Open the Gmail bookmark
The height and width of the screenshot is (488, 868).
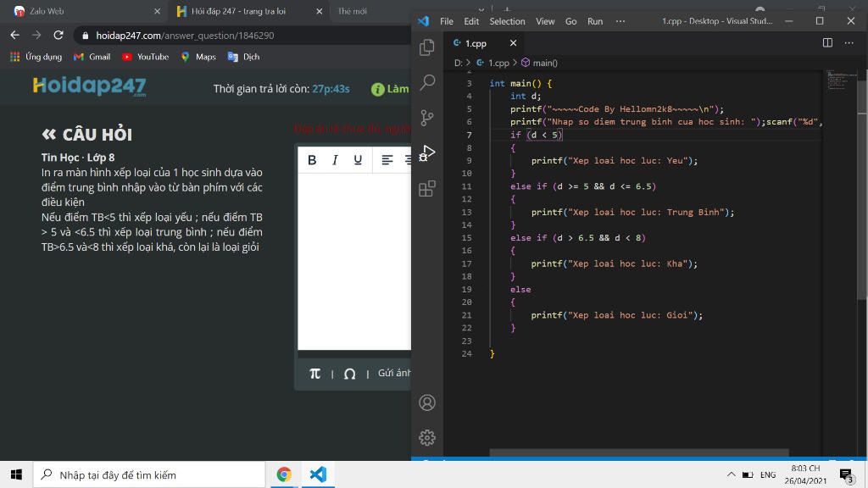tap(92, 57)
